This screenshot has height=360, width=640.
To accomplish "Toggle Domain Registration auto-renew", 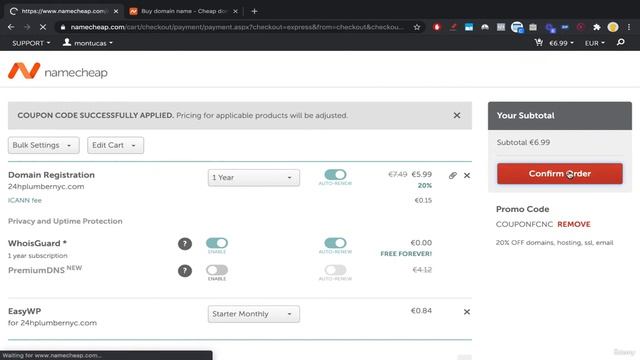I will (335, 175).
